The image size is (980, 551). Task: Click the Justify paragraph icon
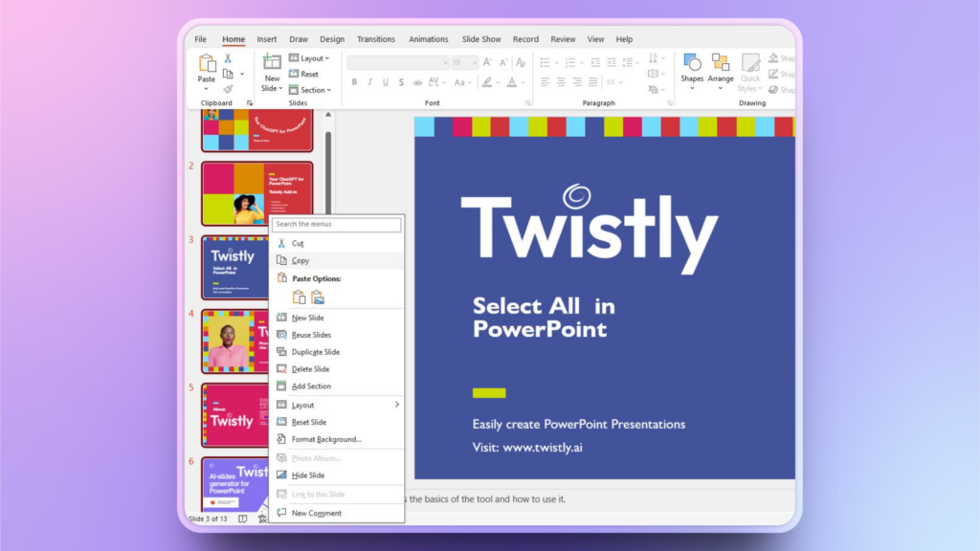point(593,82)
